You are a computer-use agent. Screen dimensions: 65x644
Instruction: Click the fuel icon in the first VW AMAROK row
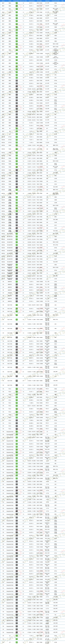point(17,282)
